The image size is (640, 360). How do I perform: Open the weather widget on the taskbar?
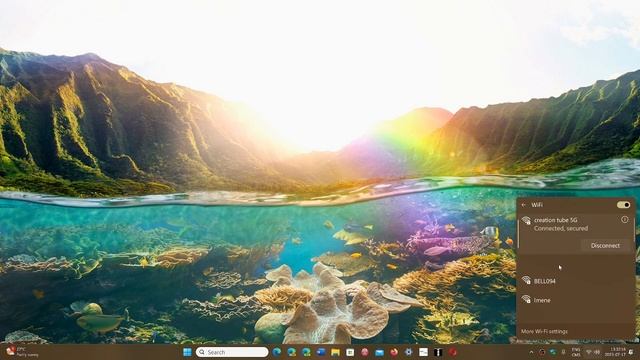coord(22,352)
